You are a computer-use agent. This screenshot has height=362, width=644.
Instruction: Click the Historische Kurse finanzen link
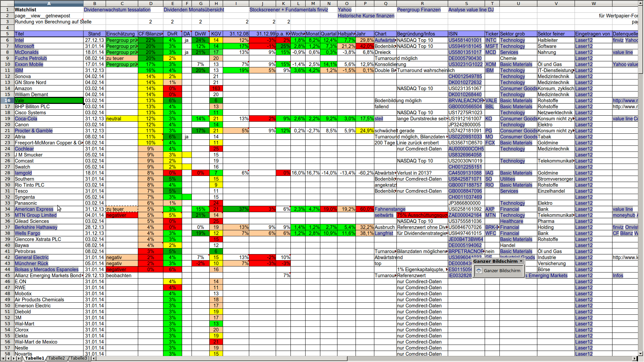tap(366, 16)
